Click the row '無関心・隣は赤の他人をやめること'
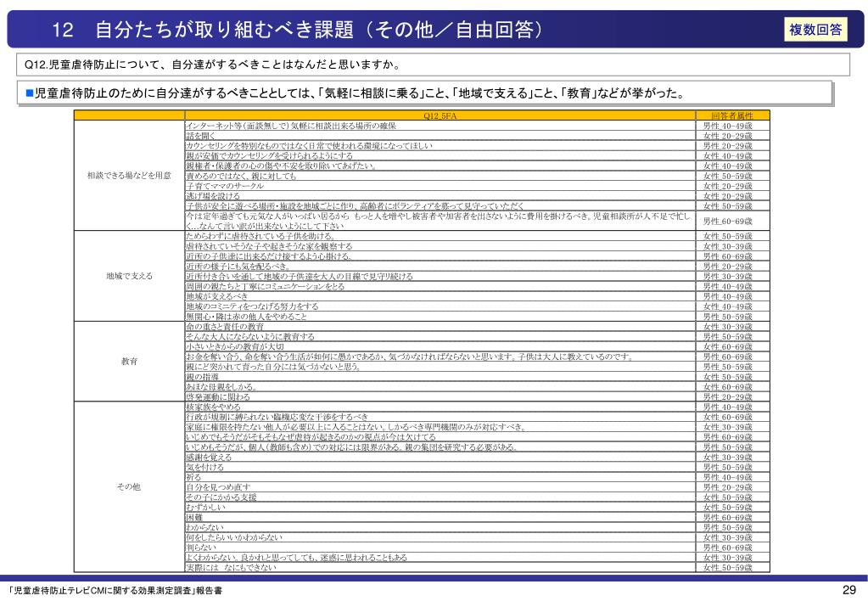The height and width of the screenshot is (601, 868). [x=440, y=317]
